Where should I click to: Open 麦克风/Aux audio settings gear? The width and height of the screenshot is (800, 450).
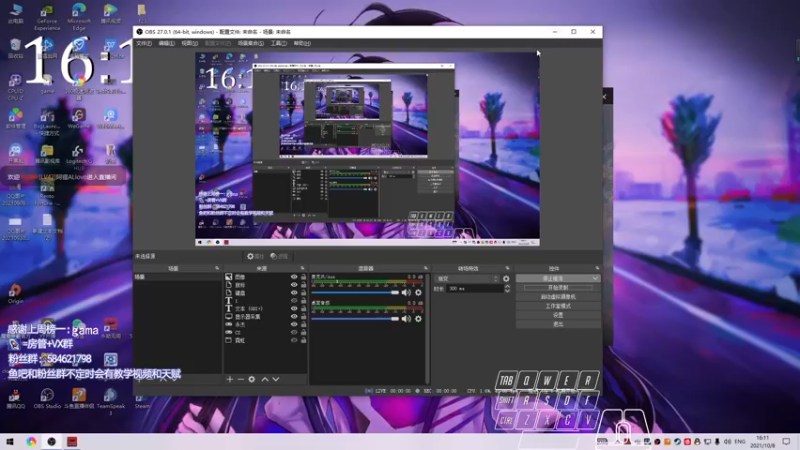418,292
